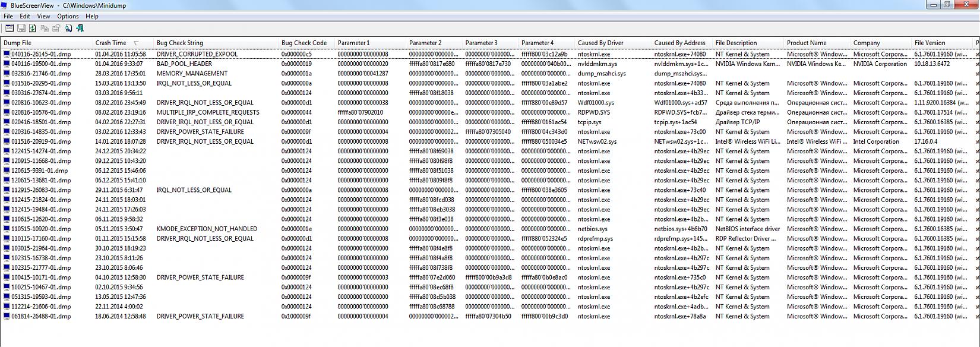
Task: Open the Advanced Options toolbar icon
Action: coord(9,28)
